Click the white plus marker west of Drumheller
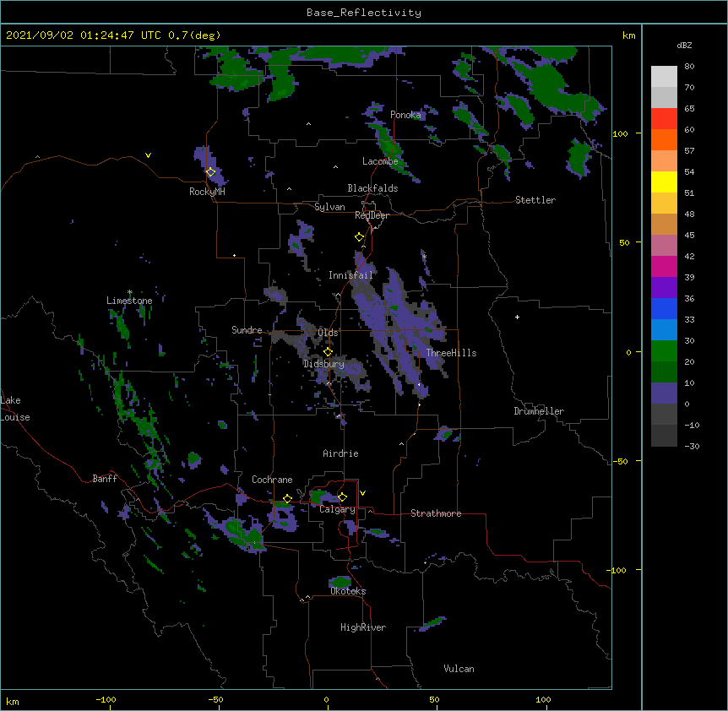 517,317
